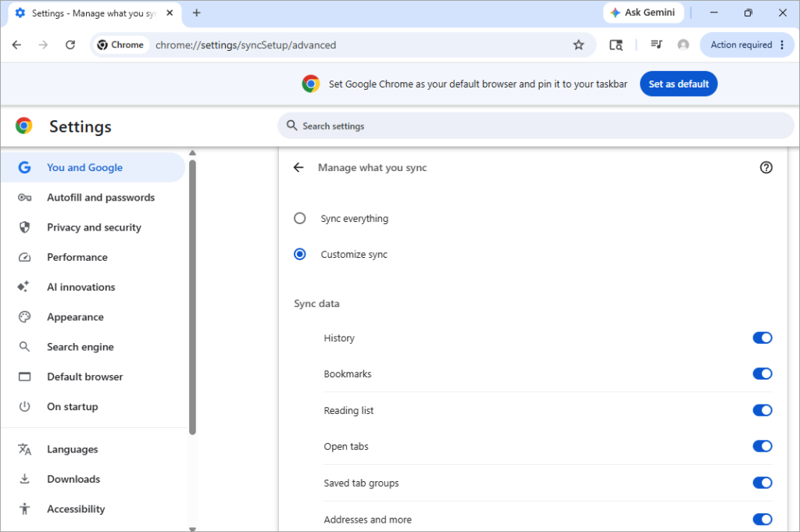This screenshot has width=800, height=532.
Task: Open Google Lens search icon in toolbar
Action: [616, 45]
